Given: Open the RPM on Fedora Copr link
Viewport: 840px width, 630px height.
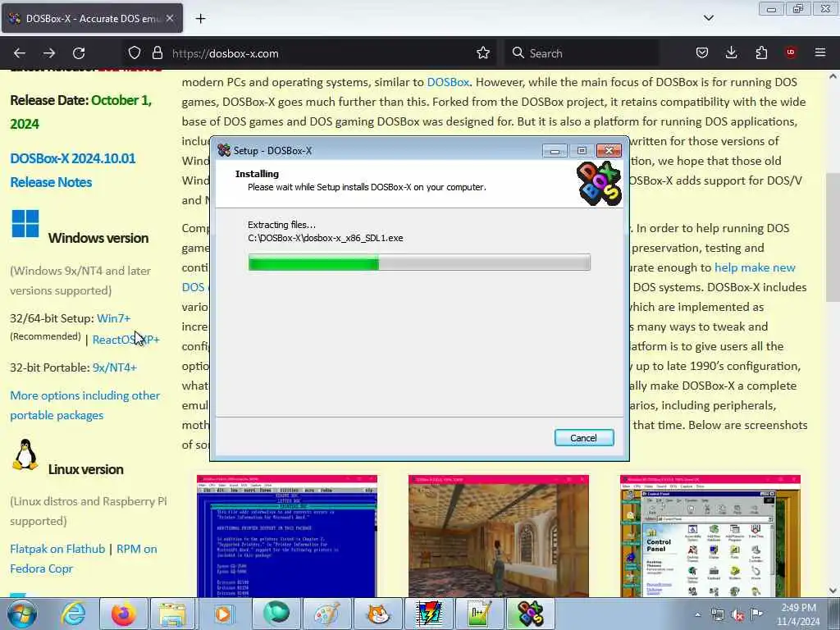Looking at the screenshot, I should (x=84, y=559).
